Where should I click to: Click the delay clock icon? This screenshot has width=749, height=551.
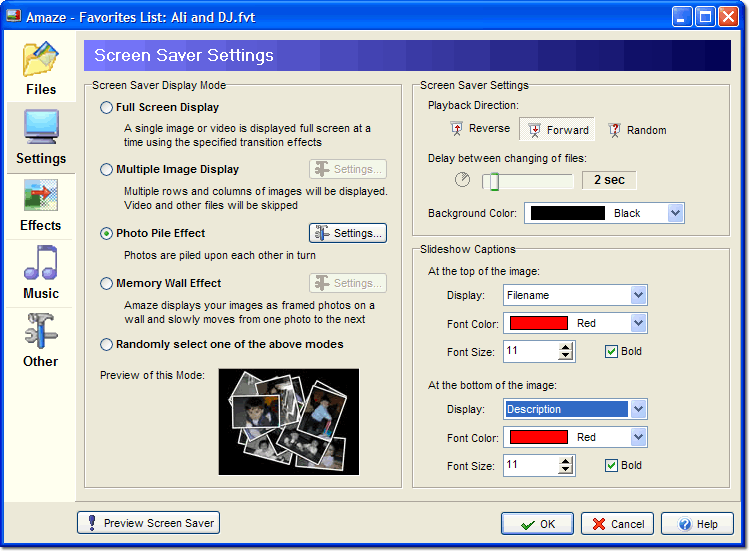[x=462, y=180]
